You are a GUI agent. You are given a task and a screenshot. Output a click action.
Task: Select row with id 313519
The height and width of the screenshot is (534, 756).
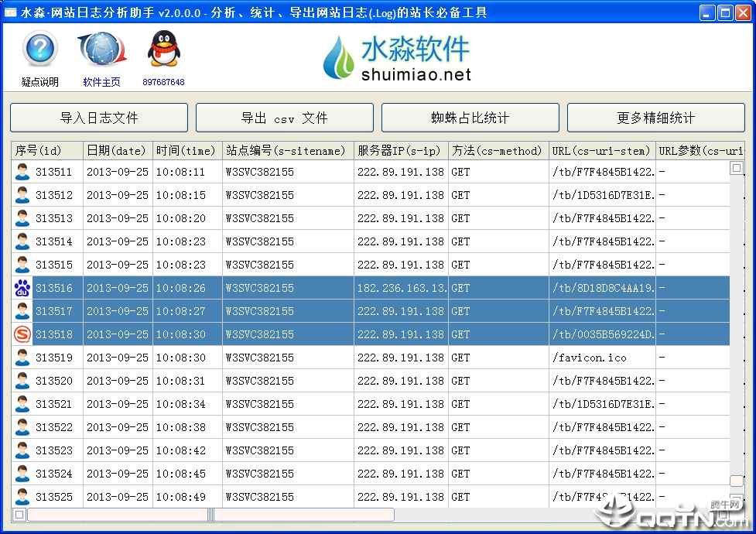(x=371, y=358)
